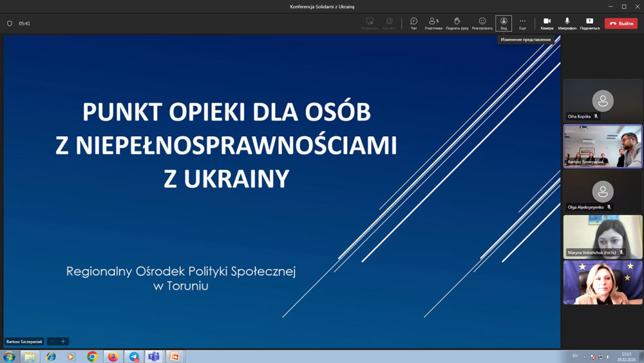Open the Чат (chat) panel
This screenshot has width=644, height=363.
[x=413, y=23]
